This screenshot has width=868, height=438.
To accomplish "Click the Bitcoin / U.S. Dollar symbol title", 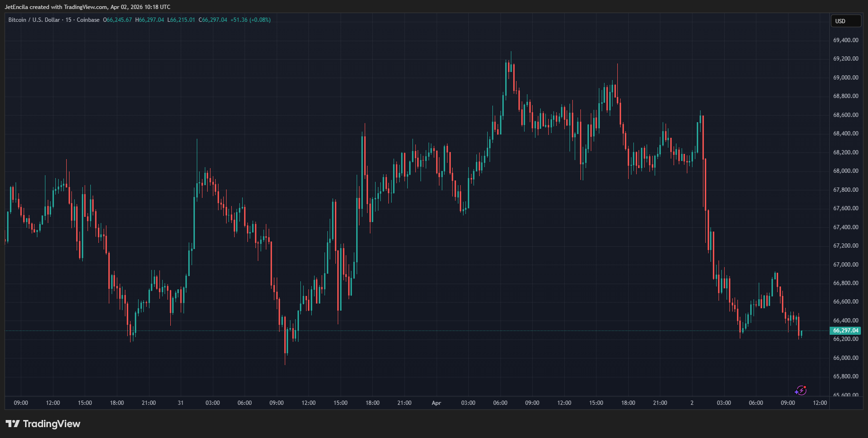I will [x=34, y=20].
